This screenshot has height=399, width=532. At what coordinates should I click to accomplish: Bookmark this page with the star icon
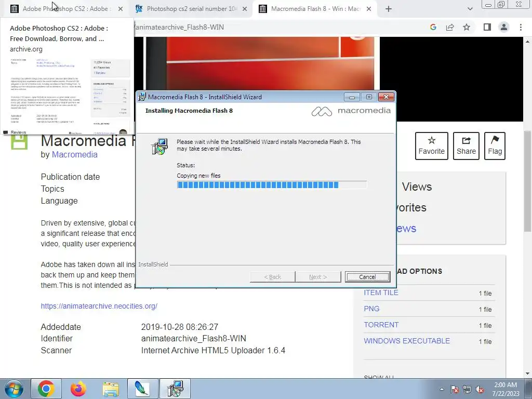467,27
